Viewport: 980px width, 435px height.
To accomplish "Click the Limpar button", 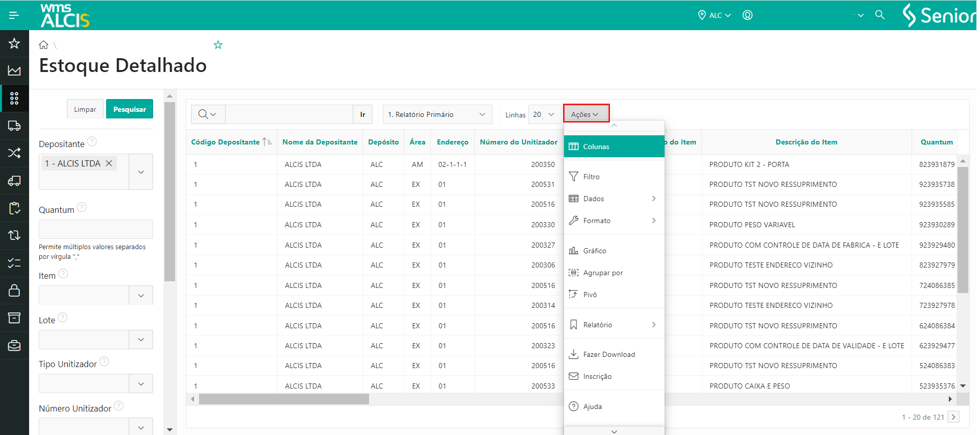I will 85,109.
